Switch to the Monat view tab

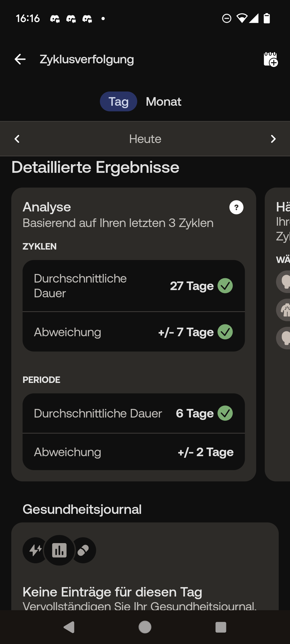click(164, 101)
